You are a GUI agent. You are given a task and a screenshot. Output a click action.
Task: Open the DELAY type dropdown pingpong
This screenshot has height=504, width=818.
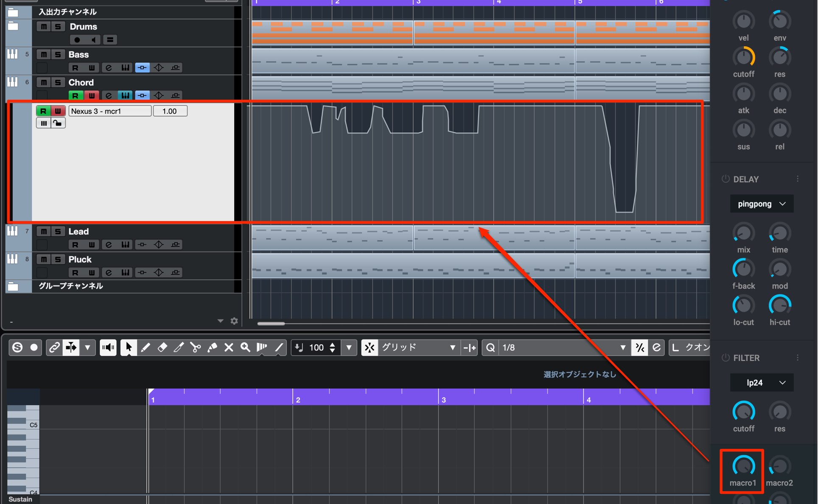[x=762, y=204]
